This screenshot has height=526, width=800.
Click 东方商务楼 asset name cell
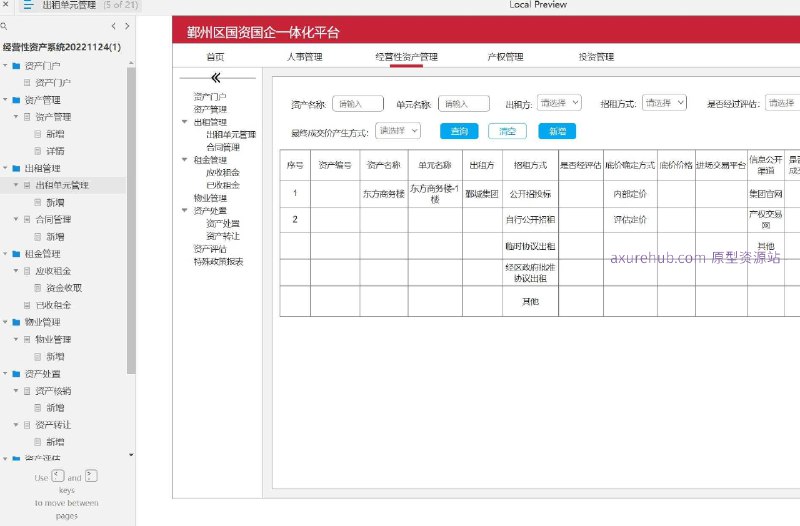pos(384,194)
